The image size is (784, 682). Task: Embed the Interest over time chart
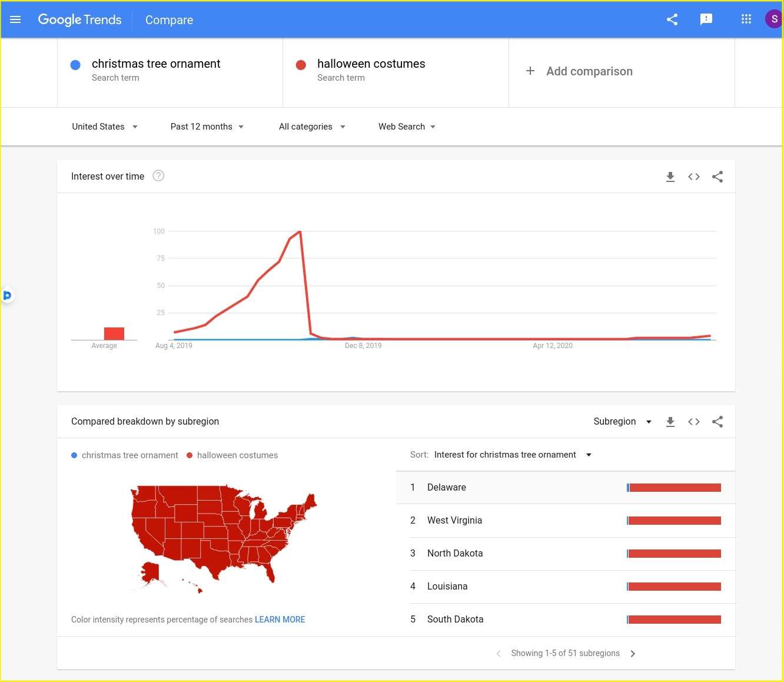tap(694, 177)
